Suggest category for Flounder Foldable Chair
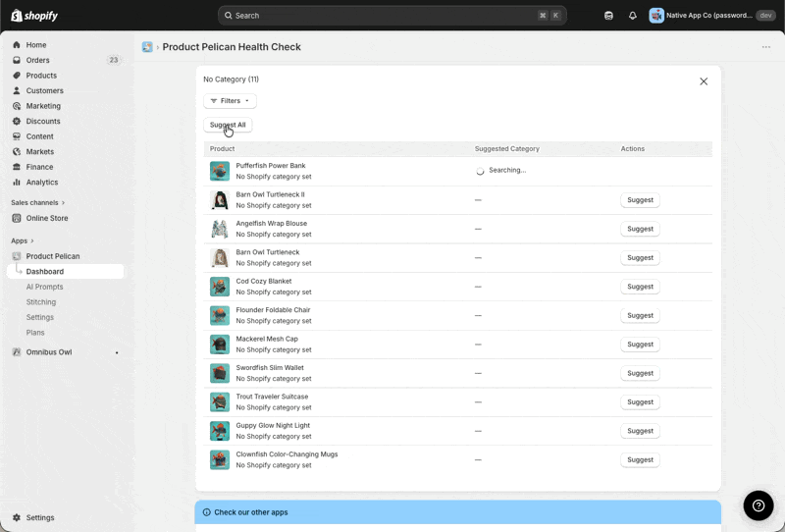785x532 pixels. 641,316
